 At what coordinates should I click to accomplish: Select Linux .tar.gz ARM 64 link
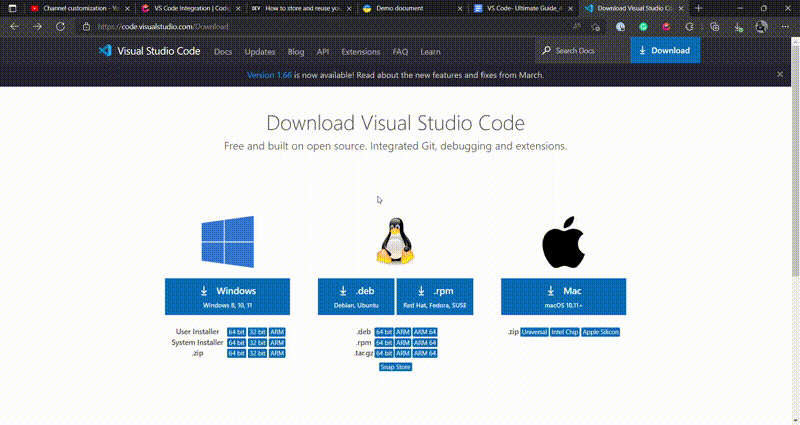[x=425, y=353]
